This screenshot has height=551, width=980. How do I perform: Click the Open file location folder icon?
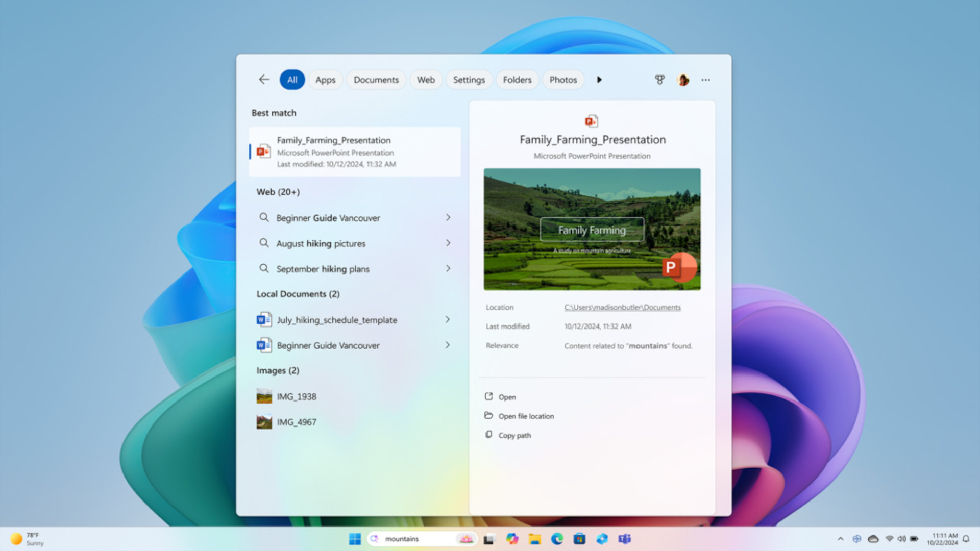coord(489,416)
